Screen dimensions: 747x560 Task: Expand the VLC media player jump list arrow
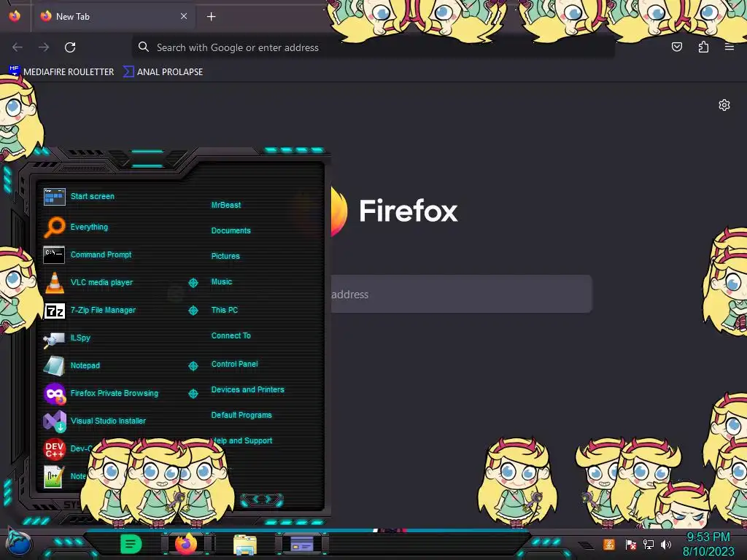193,283
